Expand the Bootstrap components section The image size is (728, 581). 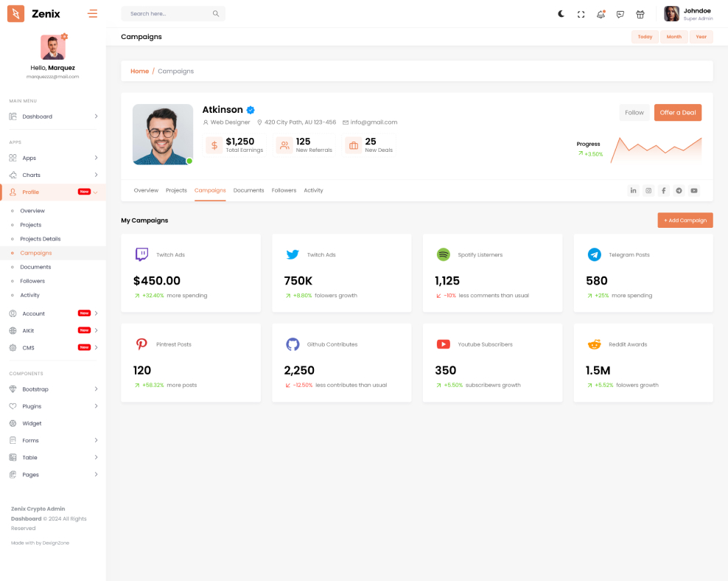click(x=53, y=389)
